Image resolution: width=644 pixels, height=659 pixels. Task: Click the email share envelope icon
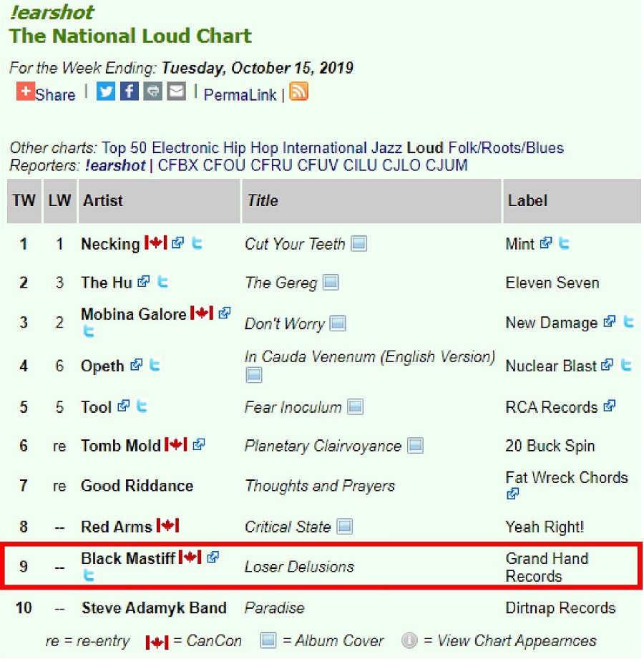pos(176,92)
